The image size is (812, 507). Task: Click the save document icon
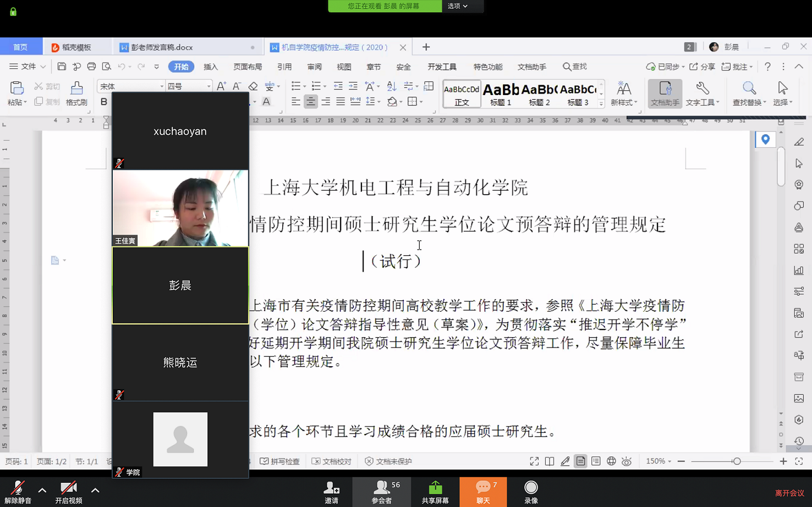pyautogui.click(x=62, y=67)
